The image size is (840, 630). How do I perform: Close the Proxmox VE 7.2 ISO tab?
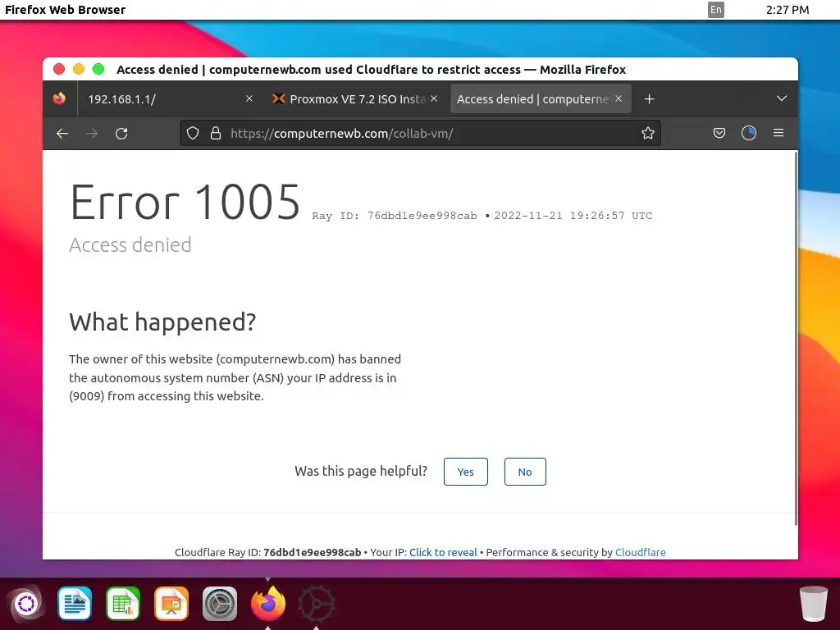434,98
